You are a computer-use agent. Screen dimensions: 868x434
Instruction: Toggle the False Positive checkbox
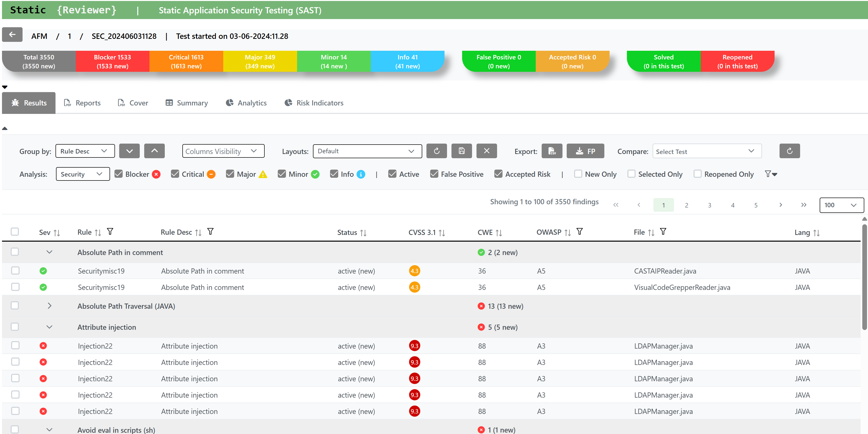pos(434,174)
